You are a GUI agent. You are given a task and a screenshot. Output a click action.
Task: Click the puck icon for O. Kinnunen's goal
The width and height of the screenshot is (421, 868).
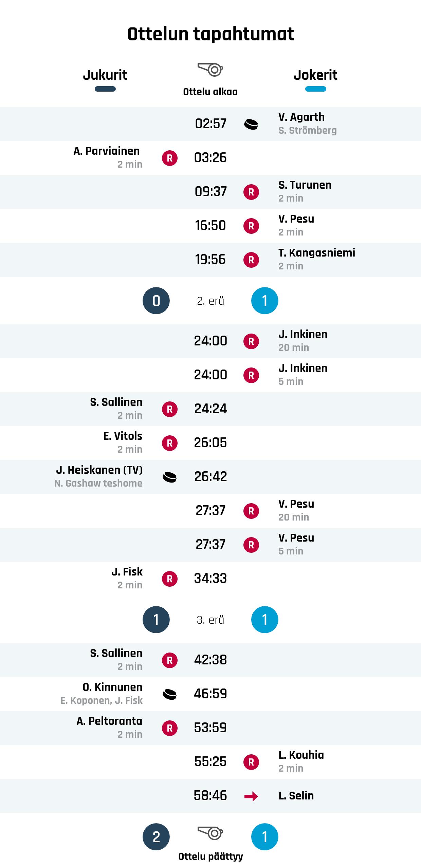click(170, 694)
